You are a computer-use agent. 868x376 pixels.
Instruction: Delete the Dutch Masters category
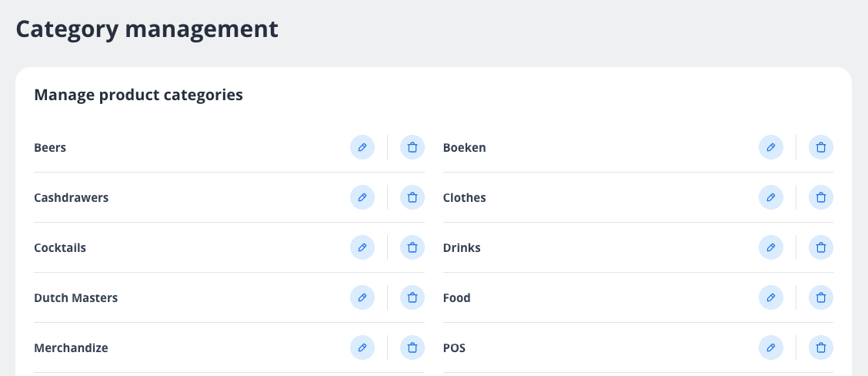(412, 297)
